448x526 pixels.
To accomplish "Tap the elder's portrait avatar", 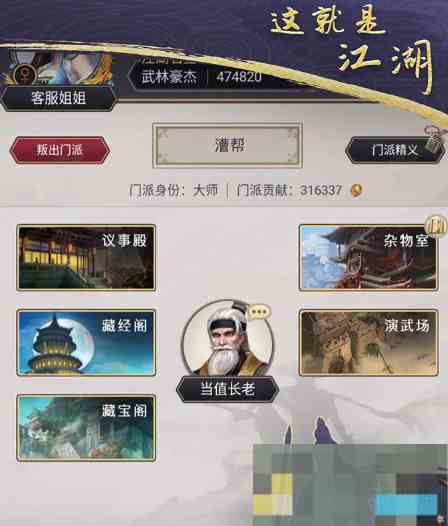I will [x=228, y=339].
